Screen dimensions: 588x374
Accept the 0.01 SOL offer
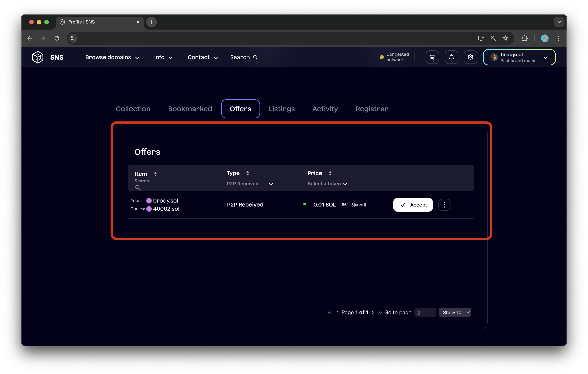click(413, 205)
